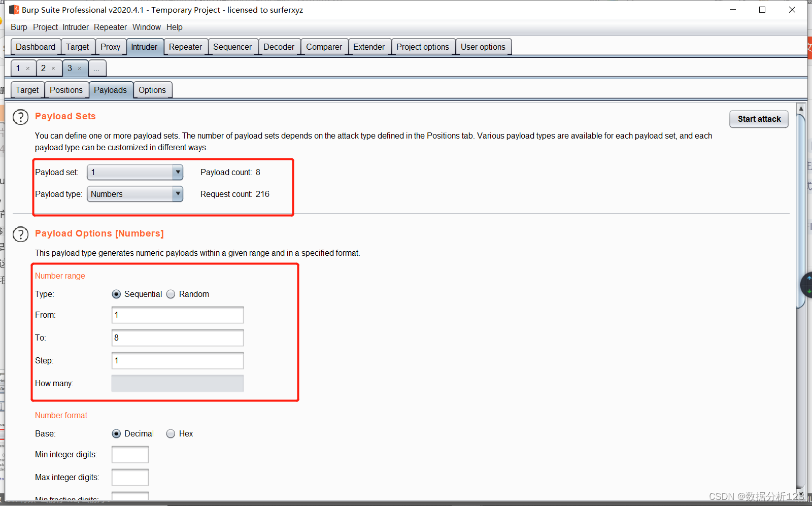Click the Min integer digits field
Image resolution: width=812 pixels, height=506 pixels.
click(130, 455)
